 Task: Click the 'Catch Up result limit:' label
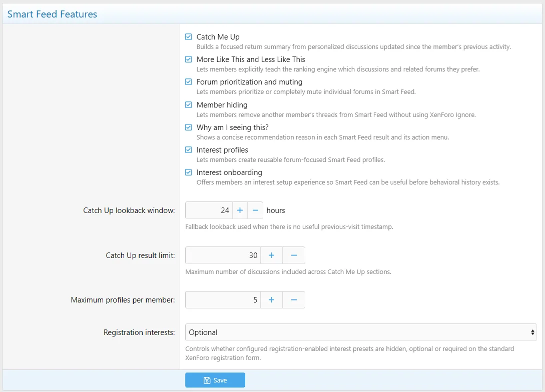(141, 255)
